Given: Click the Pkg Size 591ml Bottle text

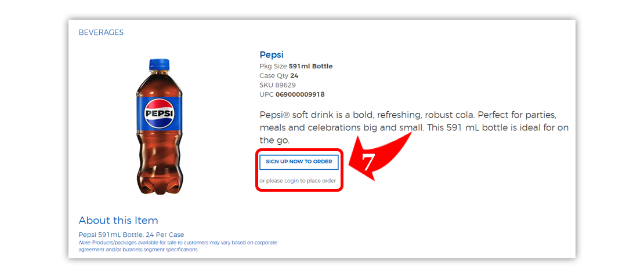Looking at the screenshot, I should 296,66.
